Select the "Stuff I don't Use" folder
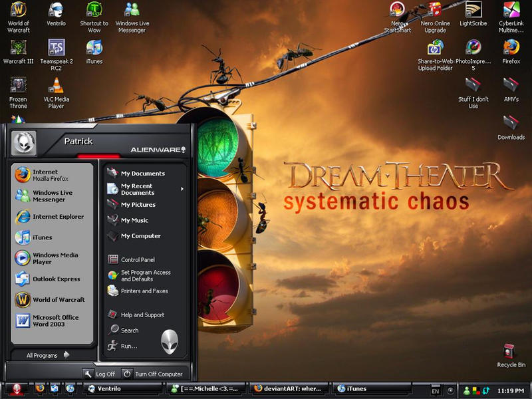This screenshot has height=399, width=532. (x=473, y=93)
